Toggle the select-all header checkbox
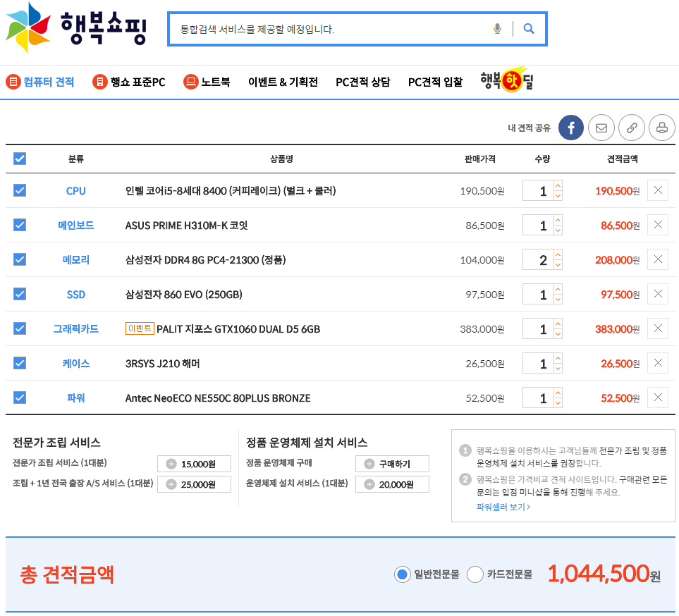 (x=20, y=159)
